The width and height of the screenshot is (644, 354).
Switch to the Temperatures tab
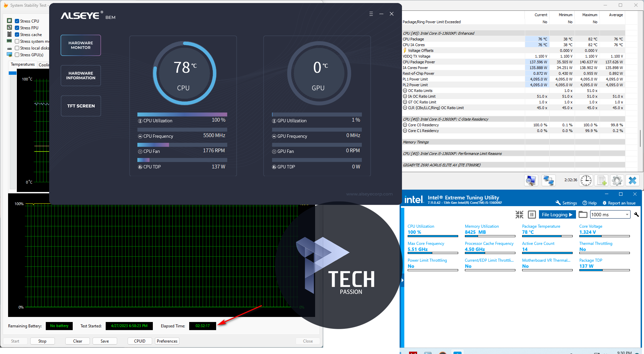pos(23,64)
